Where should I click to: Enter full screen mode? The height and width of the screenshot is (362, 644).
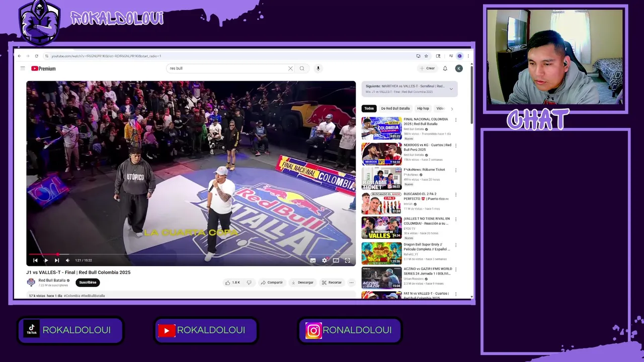click(347, 260)
